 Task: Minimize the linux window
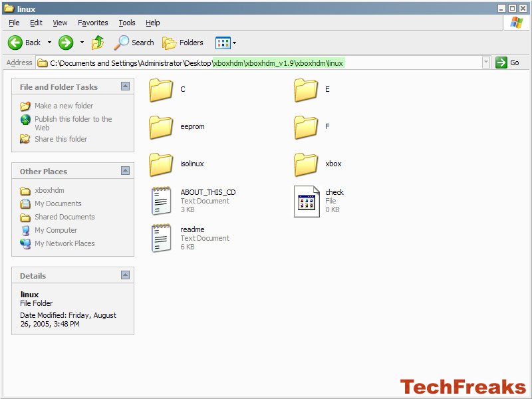coord(502,9)
